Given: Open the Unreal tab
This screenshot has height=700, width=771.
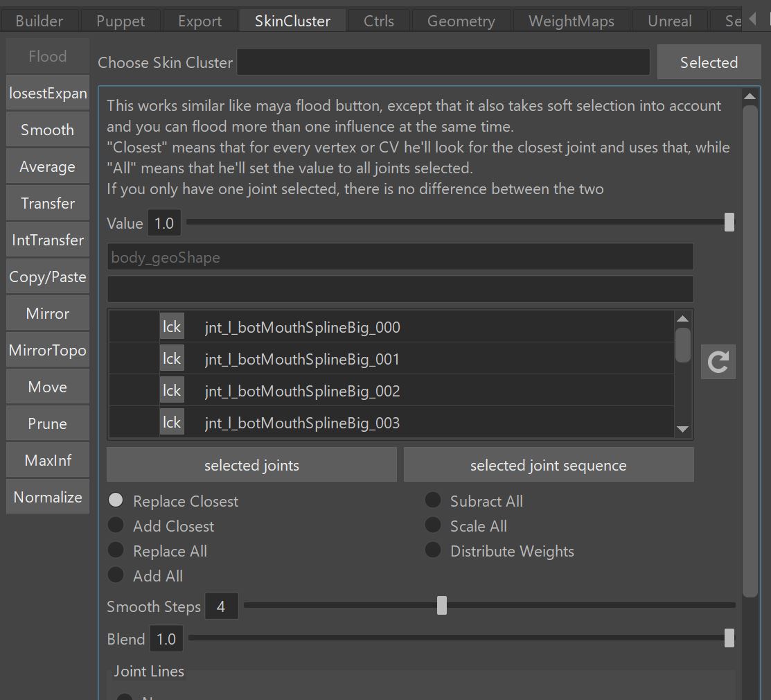Looking at the screenshot, I should [x=670, y=21].
